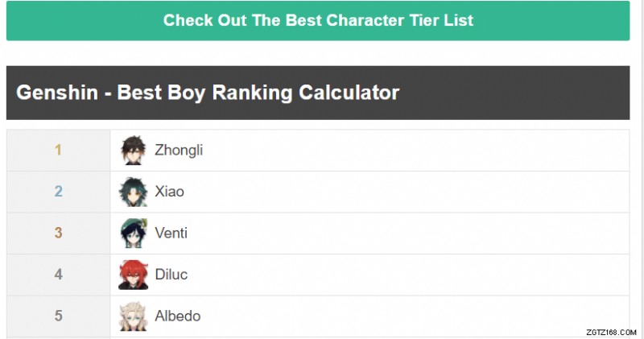Open the Best Character Tier List banner
The height and width of the screenshot is (339, 644).
[x=318, y=20]
